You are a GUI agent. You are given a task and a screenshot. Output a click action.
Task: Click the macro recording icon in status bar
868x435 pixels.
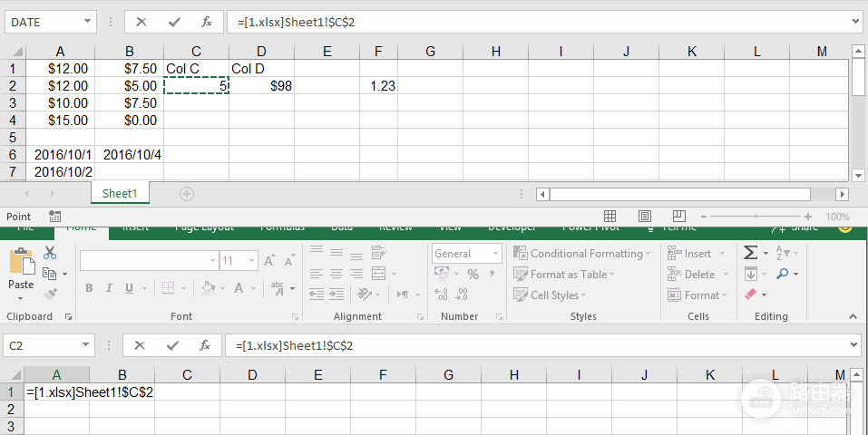(54, 216)
